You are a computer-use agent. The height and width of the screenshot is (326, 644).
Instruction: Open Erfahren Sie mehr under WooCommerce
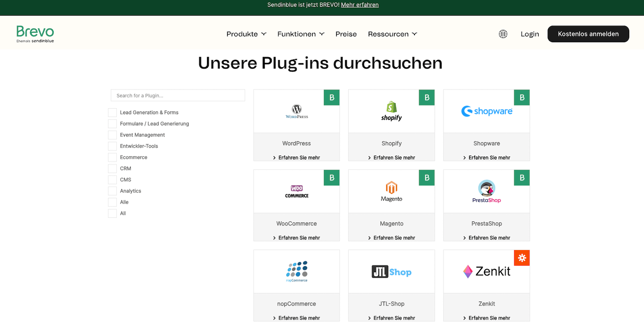[x=297, y=238]
